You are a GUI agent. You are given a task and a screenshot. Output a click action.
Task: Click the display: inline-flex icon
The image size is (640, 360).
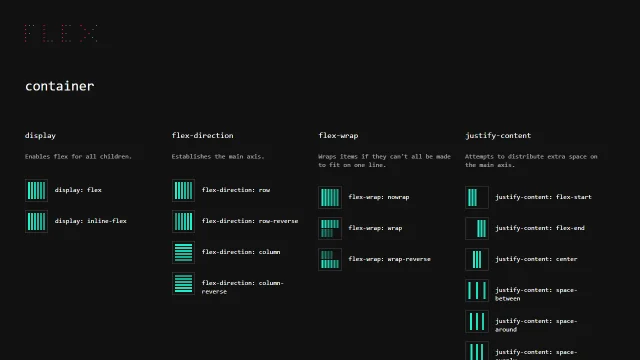36,221
